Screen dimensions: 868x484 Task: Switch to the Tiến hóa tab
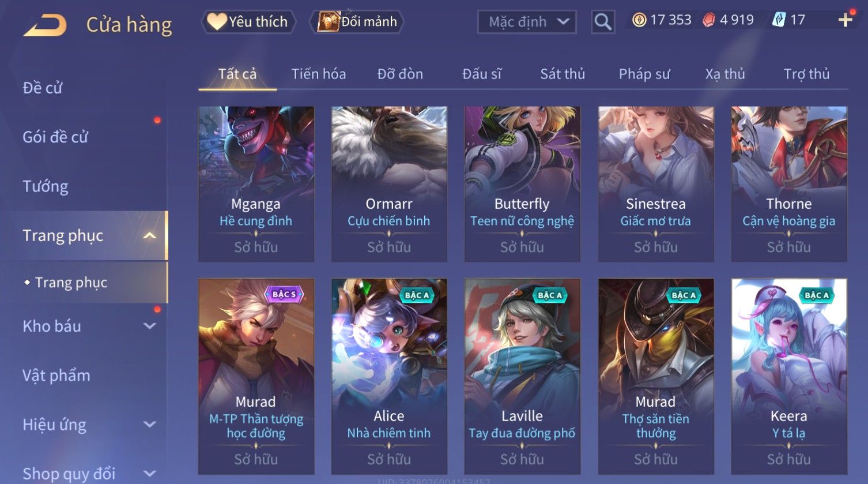pyautogui.click(x=319, y=74)
